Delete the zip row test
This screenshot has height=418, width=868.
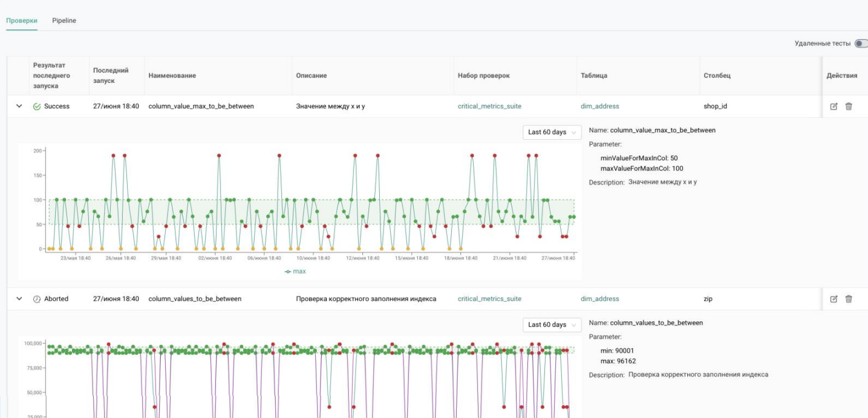tap(849, 299)
